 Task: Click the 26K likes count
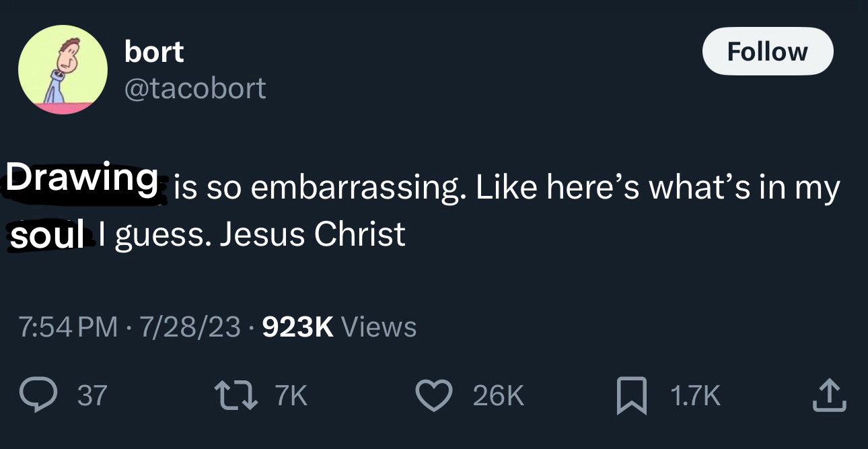click(x=498, y=396)
